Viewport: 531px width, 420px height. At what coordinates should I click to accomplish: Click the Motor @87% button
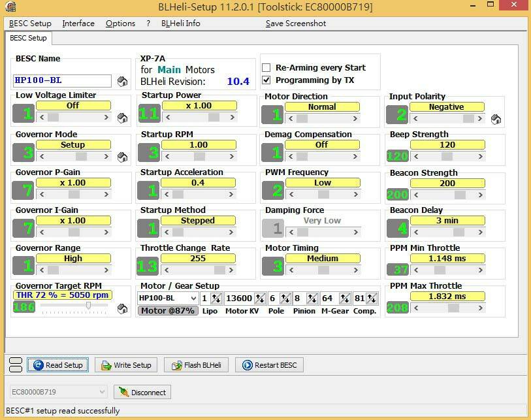168,311
